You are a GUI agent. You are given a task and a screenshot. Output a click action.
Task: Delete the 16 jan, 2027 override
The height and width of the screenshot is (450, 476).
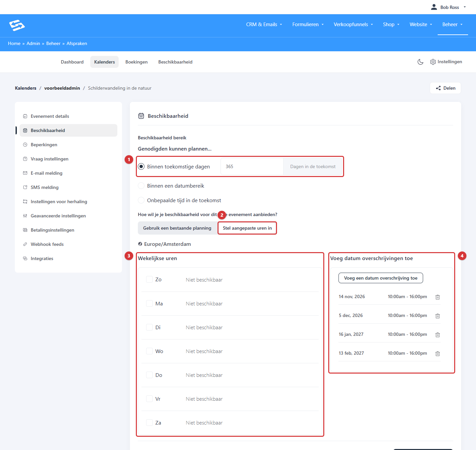coord(438,335)
